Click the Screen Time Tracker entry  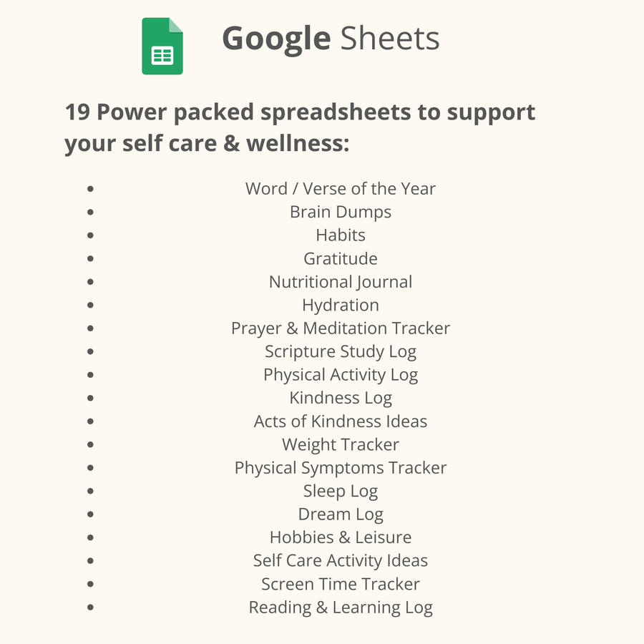(x=340, y=584)
